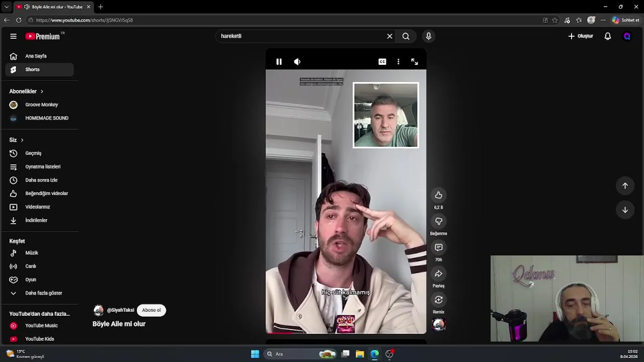644x362 pixels.
Task: Remix this Short
Action: click(439, 300)
